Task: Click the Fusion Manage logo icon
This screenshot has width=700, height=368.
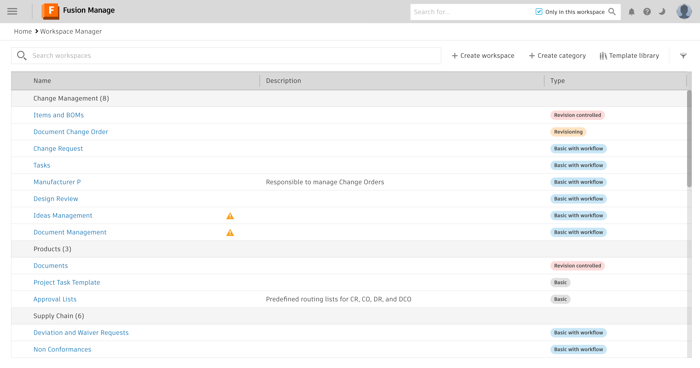Action: point(50,11)
